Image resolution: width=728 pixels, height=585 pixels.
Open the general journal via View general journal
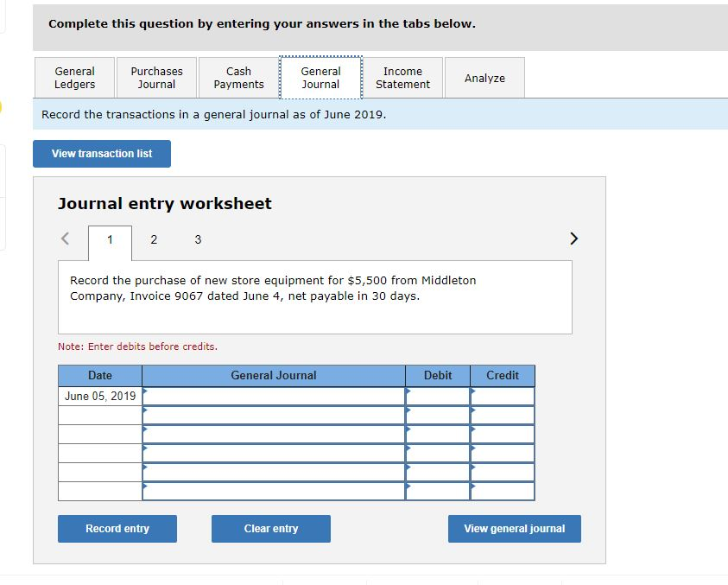514,528
